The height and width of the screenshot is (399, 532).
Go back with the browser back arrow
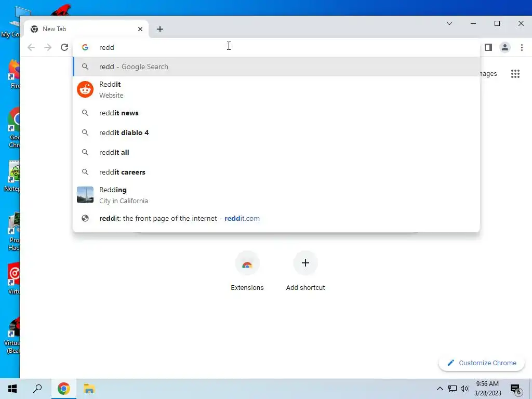pyautogui.click(x=31, y=47)
